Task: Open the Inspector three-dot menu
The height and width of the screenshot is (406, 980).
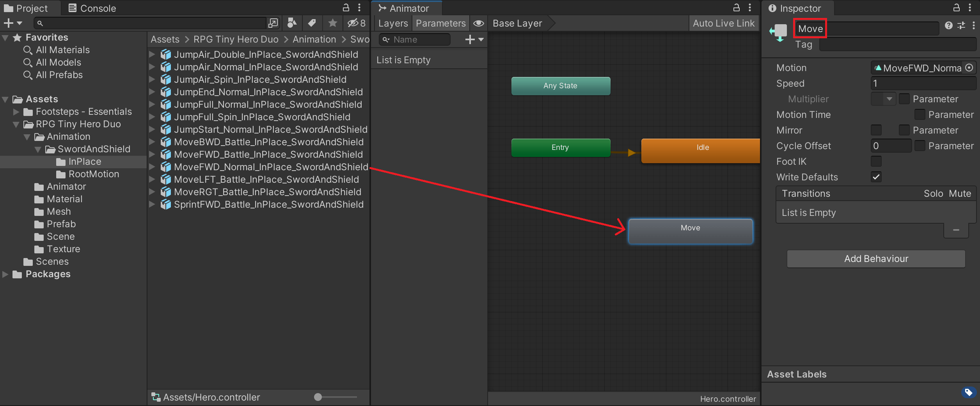Action: click(x=970, y=7)
